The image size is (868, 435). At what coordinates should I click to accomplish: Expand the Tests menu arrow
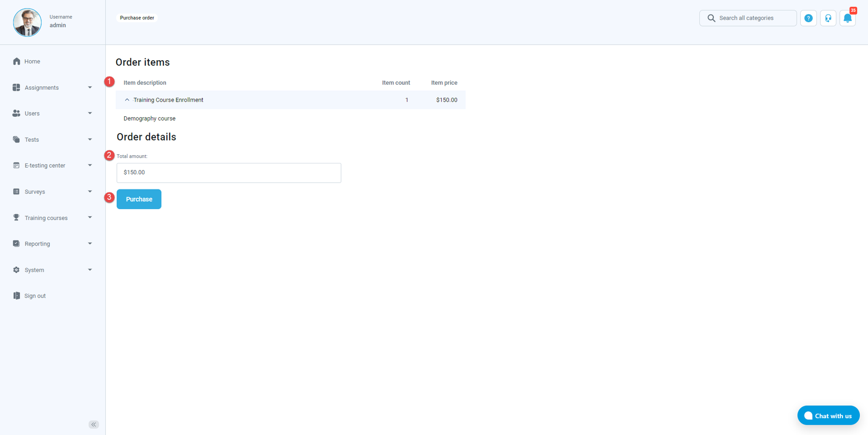pos(90,140)
